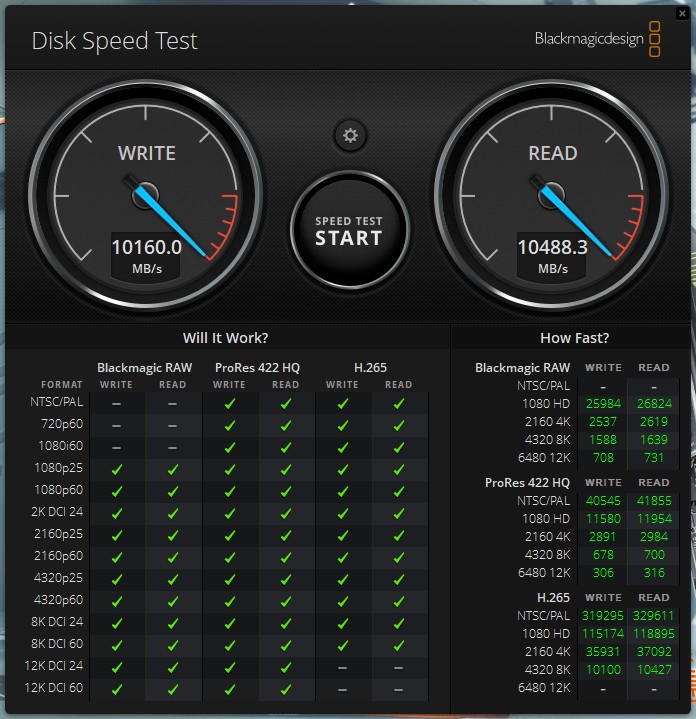Open the settings gear icon
This screenshot has width=696, height=719.
click(350, 136)
